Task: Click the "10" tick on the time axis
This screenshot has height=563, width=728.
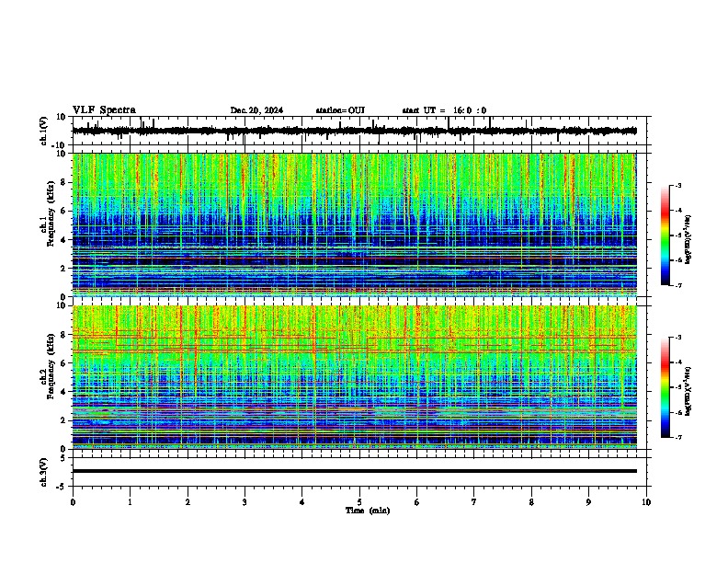Action: point(646,502)
